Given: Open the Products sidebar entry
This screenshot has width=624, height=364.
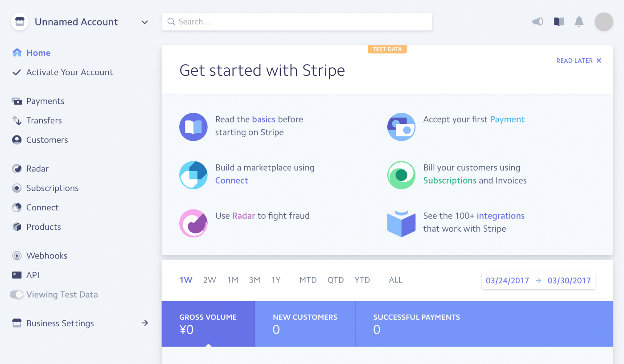Looking at the screenshot, I should 44,227.
